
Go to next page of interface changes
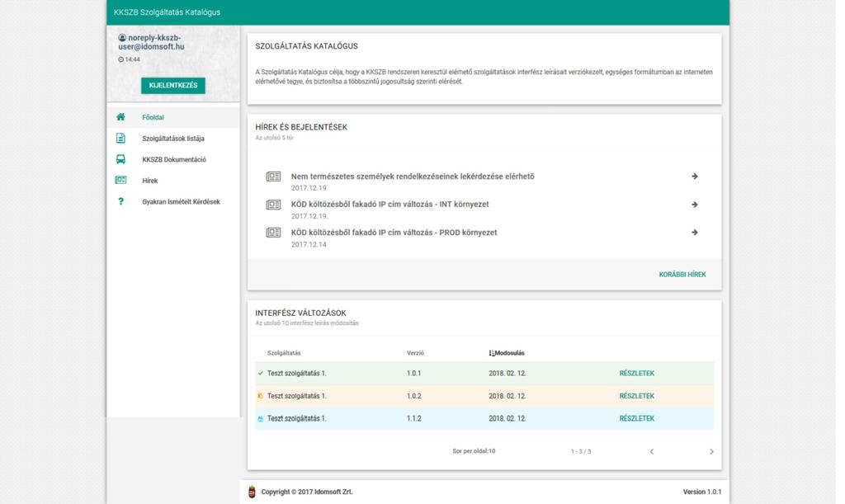point(711,452)
